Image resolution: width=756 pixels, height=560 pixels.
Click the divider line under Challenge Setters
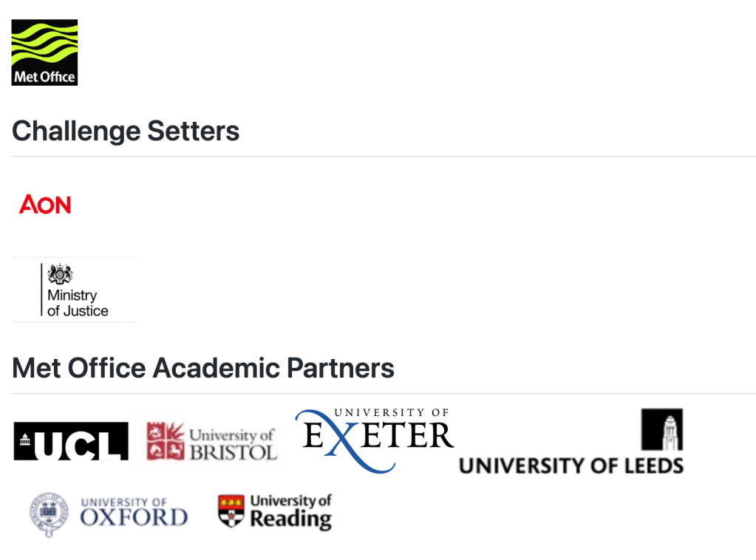pos(384,157)
